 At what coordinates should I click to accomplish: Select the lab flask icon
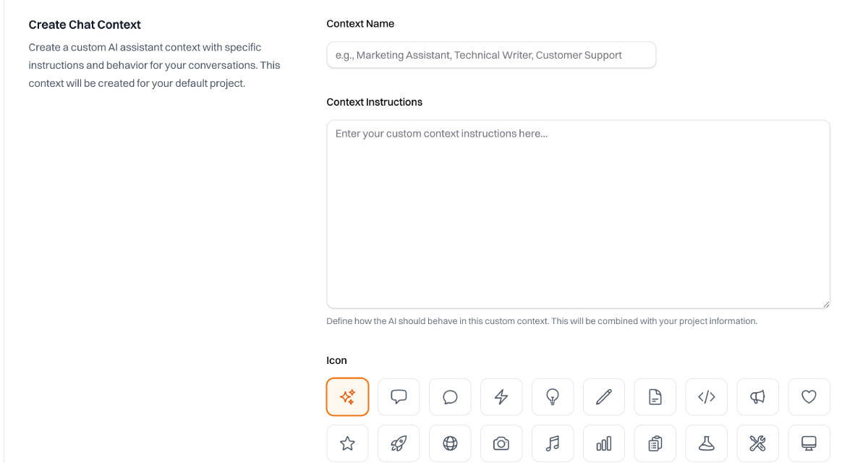coord(707,443)
